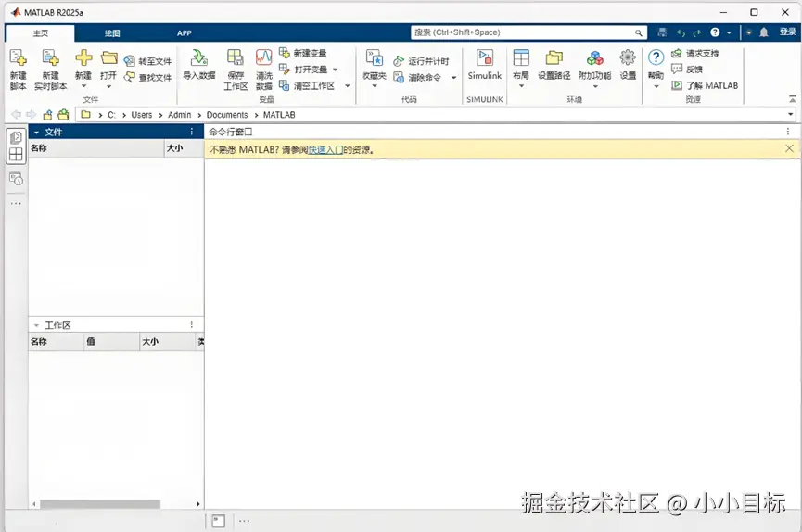Open the 清除命令 dropdown arrow
The height and width of the screenshot is (532, 802).
click(x=453, y=78)
